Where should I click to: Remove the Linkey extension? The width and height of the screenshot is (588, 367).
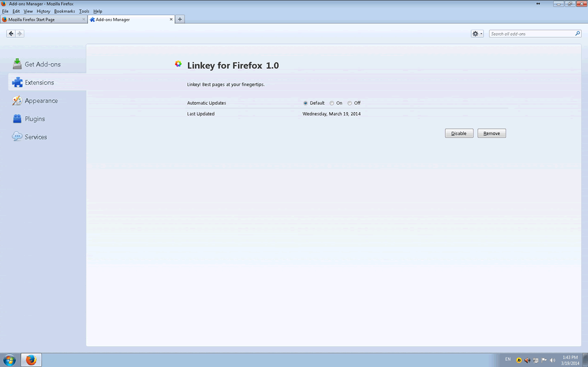492,134
